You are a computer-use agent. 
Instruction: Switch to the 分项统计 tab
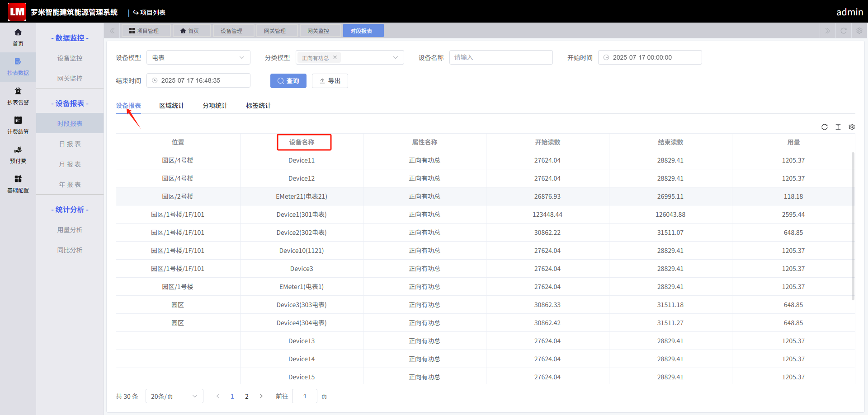[x=215, y=106]
